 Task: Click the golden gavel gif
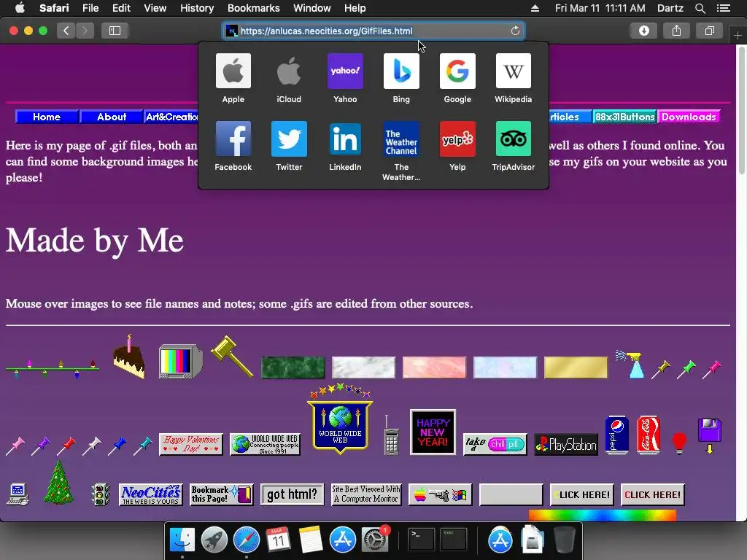click(232, 356)
